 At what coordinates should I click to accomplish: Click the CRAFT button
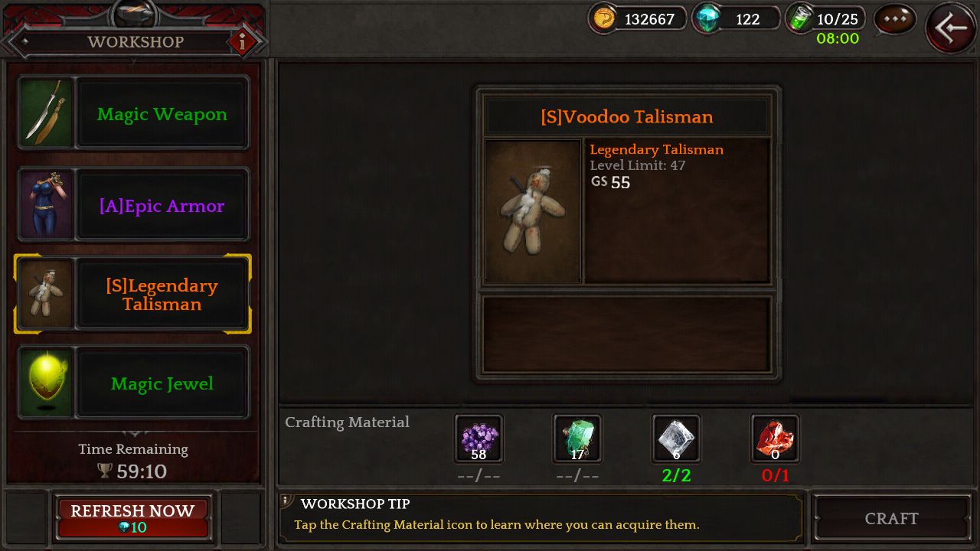(x=892, y=518)
